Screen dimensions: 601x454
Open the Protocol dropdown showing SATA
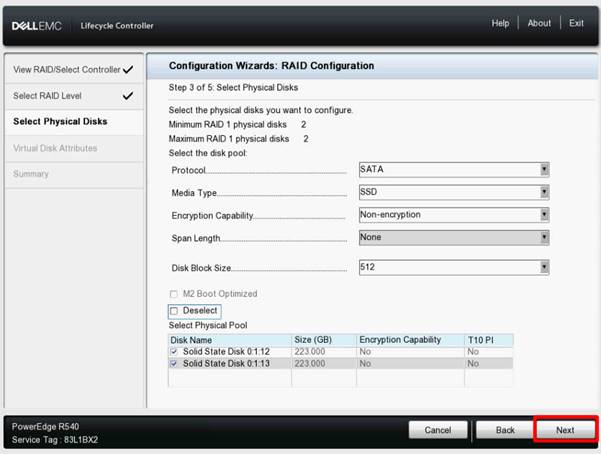tap(454, 169)
